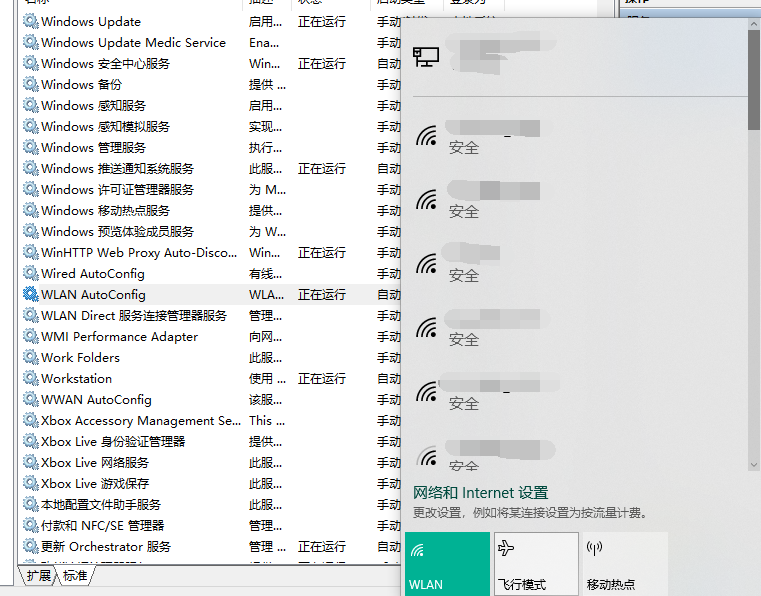The image size is (761, 596).
Task: Click highlighted gear icon of WLAN AutoConfig
Action: coord(31,294)
